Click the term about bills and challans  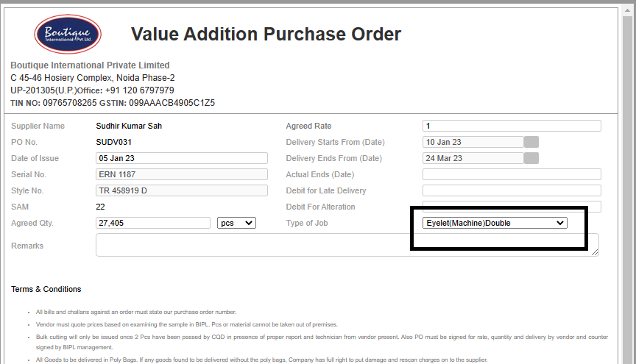click(136, 312)
